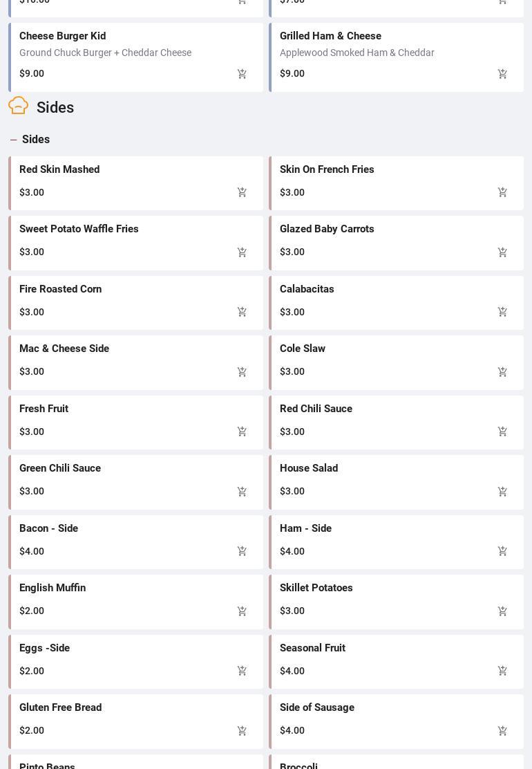Select the Green Chili Sauce item
Viewport: 532px width, 769px height.
(60, 469)
